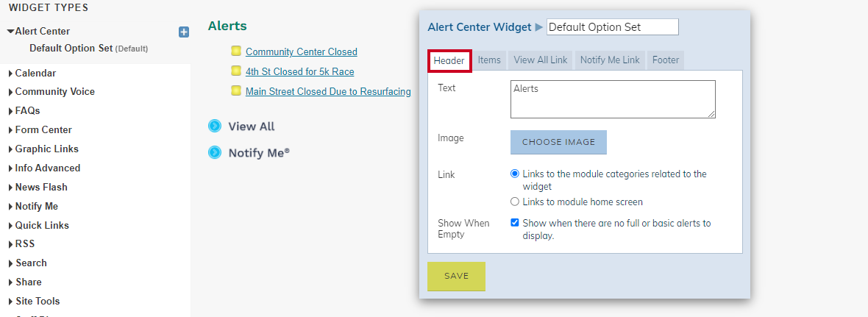Select the Links to module home screen option
Image resolution: width=868 pixels, height=317 pixels.
[x=515, y=202]
